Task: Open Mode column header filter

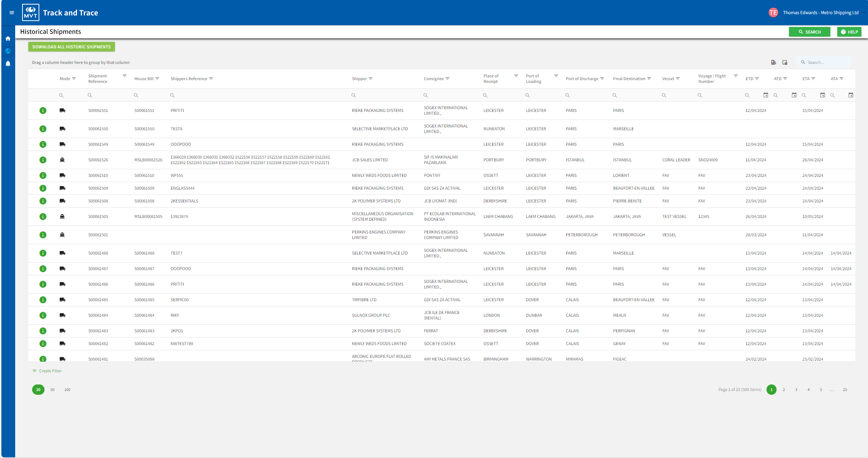Action: (74, 79)
